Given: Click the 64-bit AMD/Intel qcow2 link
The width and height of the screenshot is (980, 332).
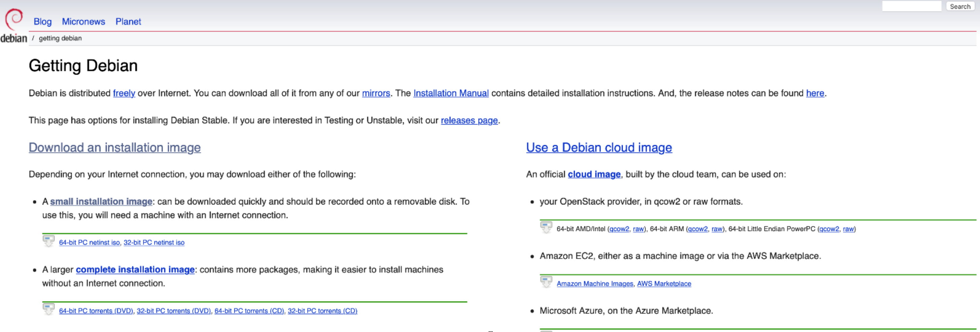Looking at the screenshot, I should [x=619, y=229].
